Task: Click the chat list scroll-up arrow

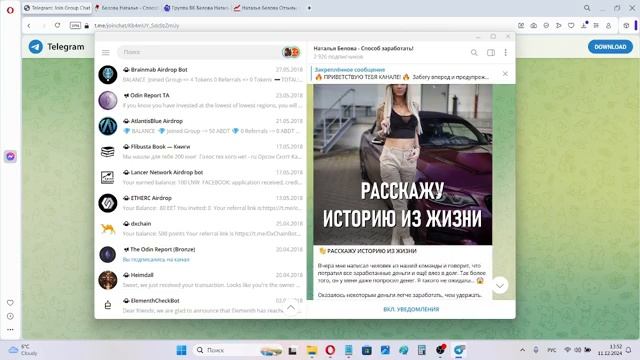Action: [291, 307]
